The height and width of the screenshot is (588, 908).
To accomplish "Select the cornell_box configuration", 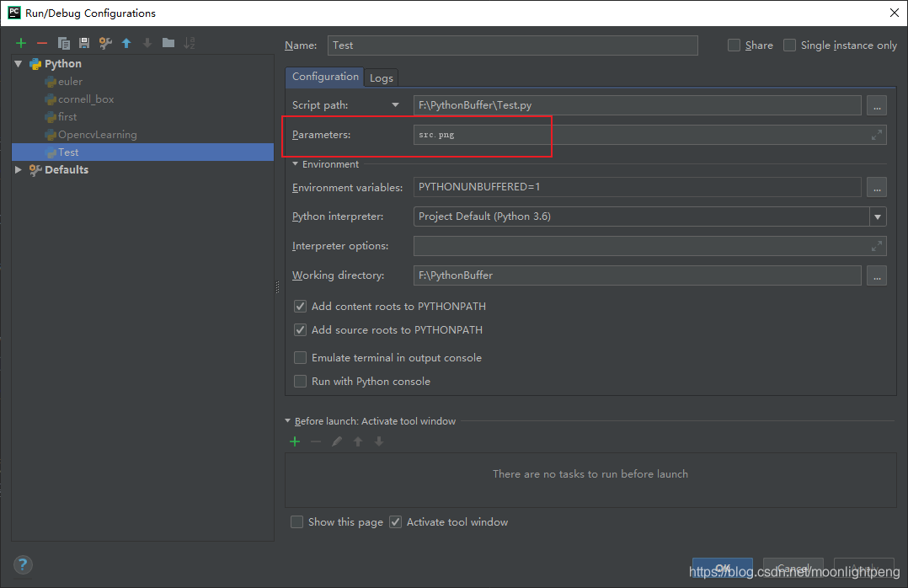I will point(142,99).
